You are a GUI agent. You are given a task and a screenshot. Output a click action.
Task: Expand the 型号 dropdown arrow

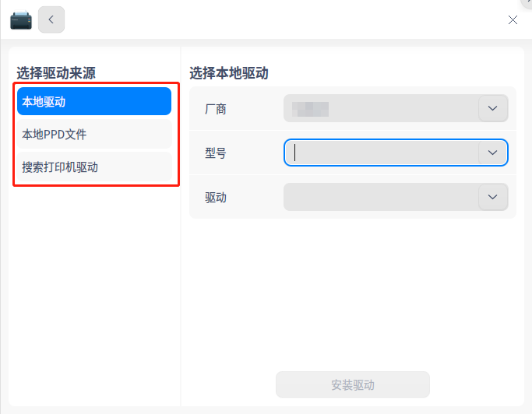tap(492, 153)
